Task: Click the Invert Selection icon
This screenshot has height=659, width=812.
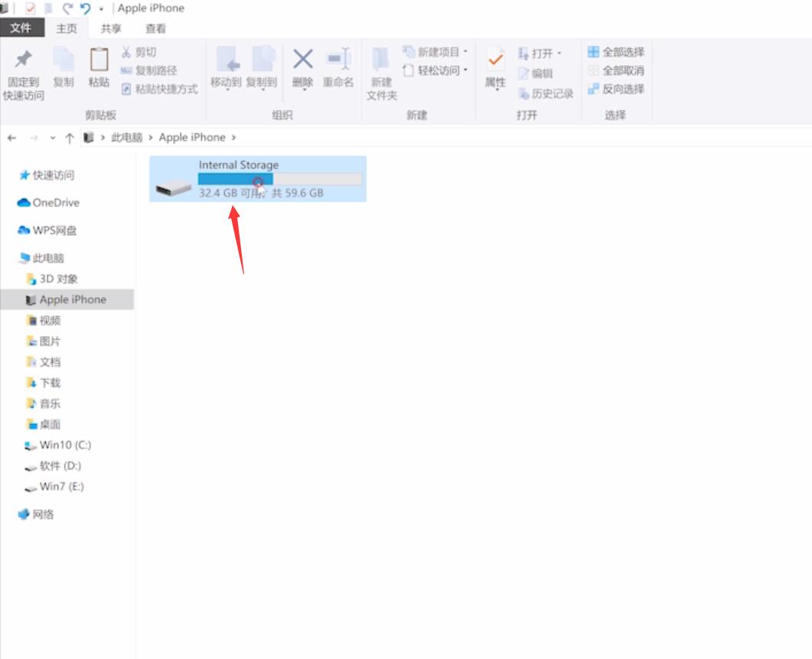Action: pos(593,89)
